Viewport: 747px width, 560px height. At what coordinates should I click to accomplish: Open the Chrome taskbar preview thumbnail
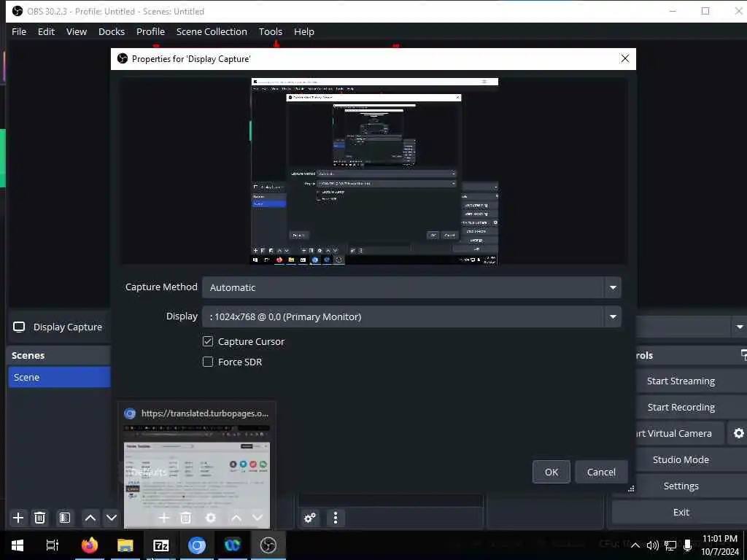click(x=197, y=465)
